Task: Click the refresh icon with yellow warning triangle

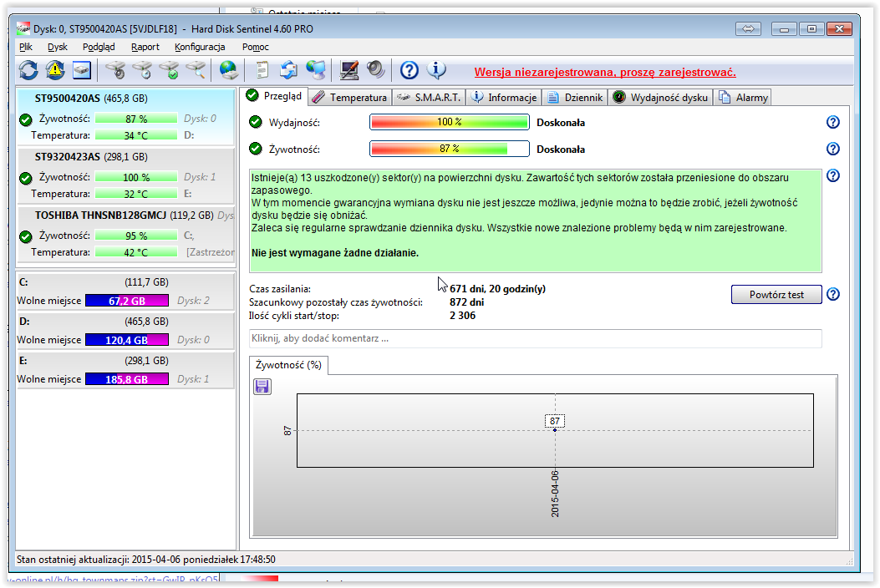Action: (x=55, y=70)
